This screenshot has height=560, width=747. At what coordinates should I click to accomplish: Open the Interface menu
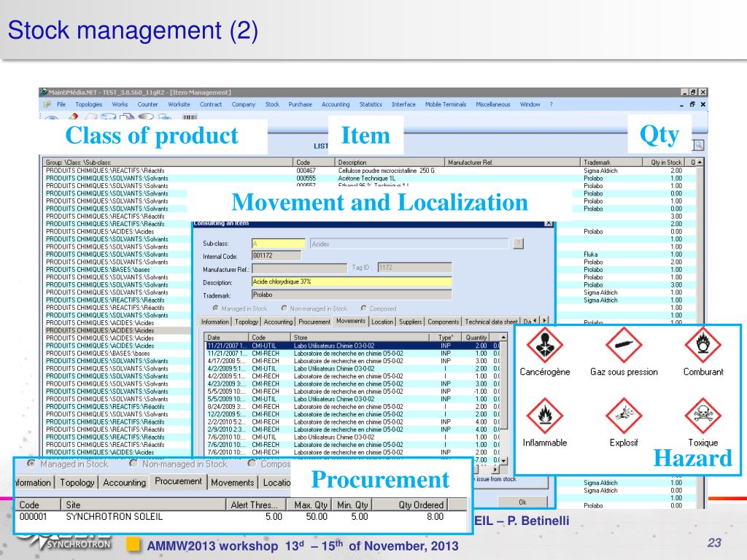403,104
